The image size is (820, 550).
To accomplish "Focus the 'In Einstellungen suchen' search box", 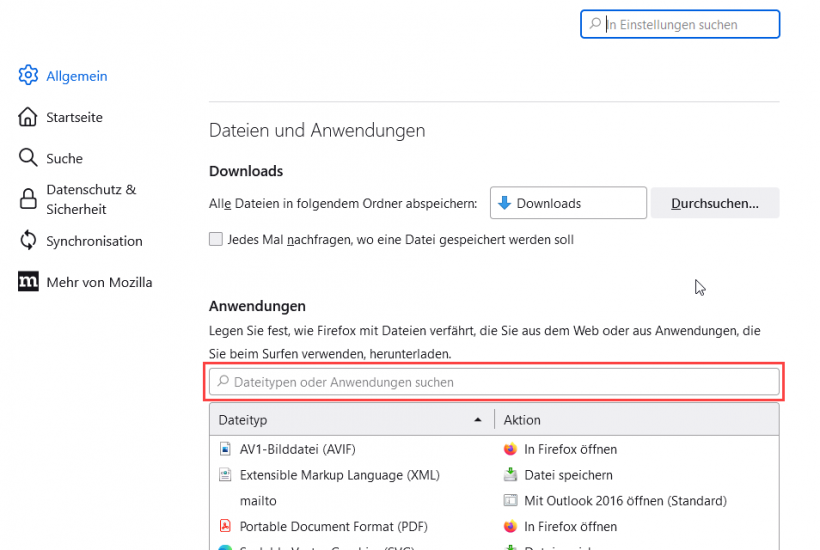I will [x=680, y=24].
